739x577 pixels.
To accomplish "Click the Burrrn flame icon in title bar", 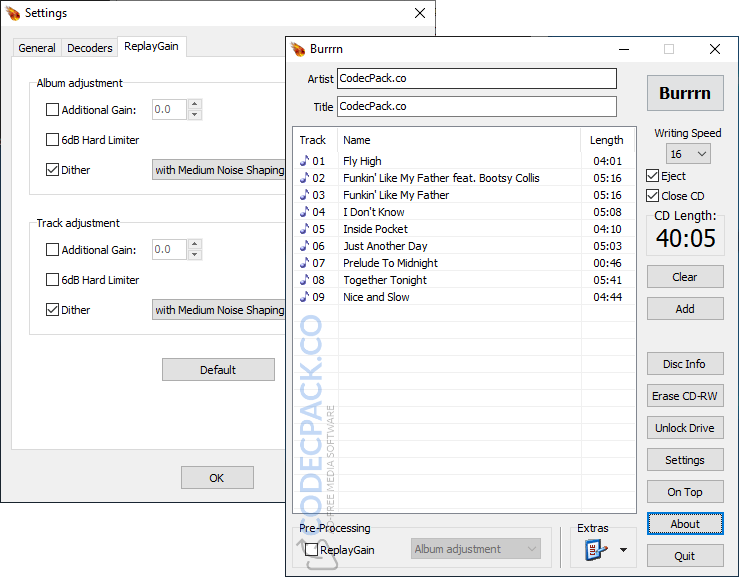I will [298, 49].
